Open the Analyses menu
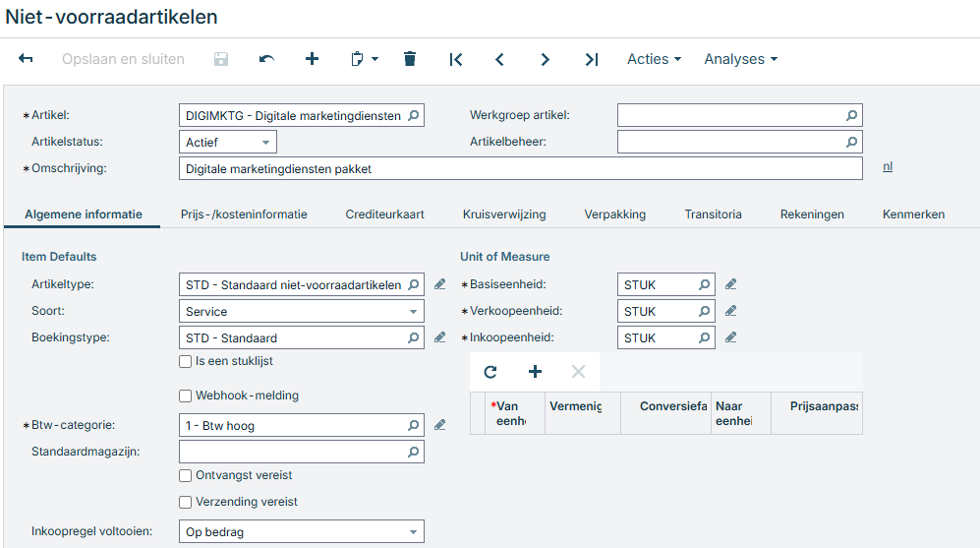The image size is (980, 548). pyautogui.click(x=740, y=59)
